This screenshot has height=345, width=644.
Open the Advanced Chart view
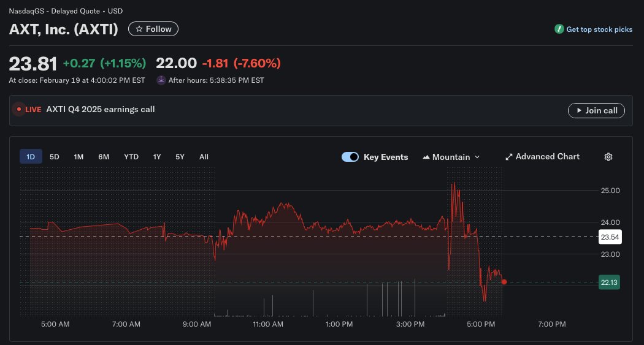point(542,157)
